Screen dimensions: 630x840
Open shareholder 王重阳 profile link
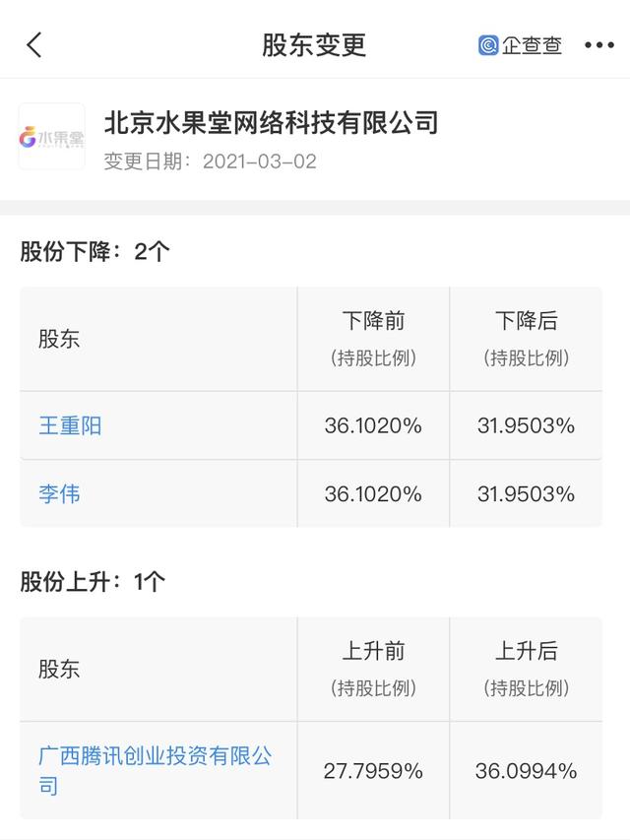pos(70,425)
